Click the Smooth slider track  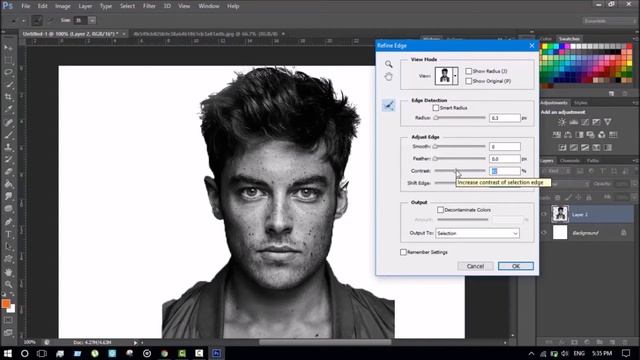pos(460,147)
